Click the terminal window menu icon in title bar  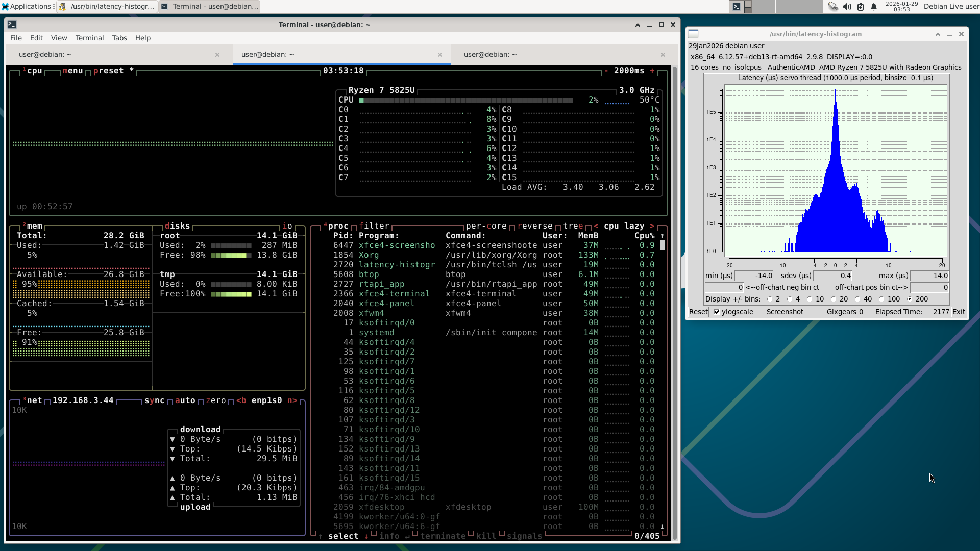(12, 24)
